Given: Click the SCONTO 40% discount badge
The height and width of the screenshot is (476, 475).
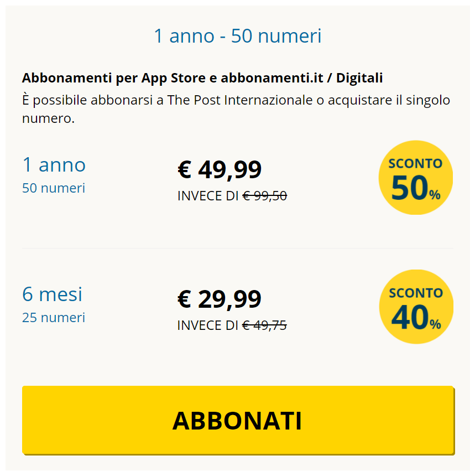Looking at the screenshot, I should 416,307.
